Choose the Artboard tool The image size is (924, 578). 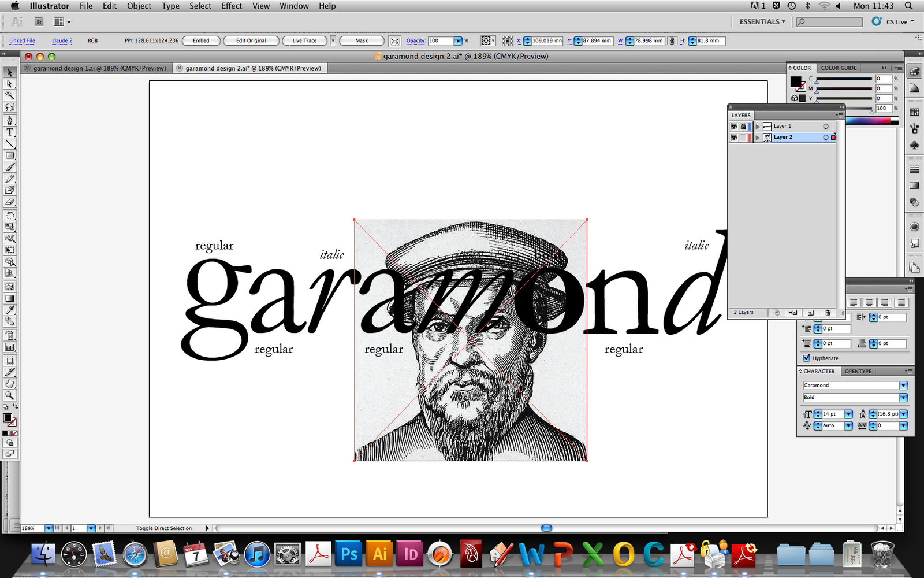click(x=10, y=360)
